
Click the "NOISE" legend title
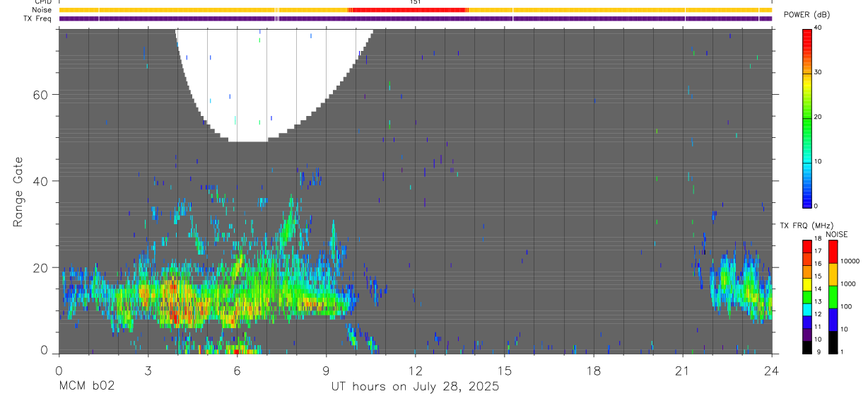pos(837,234)
